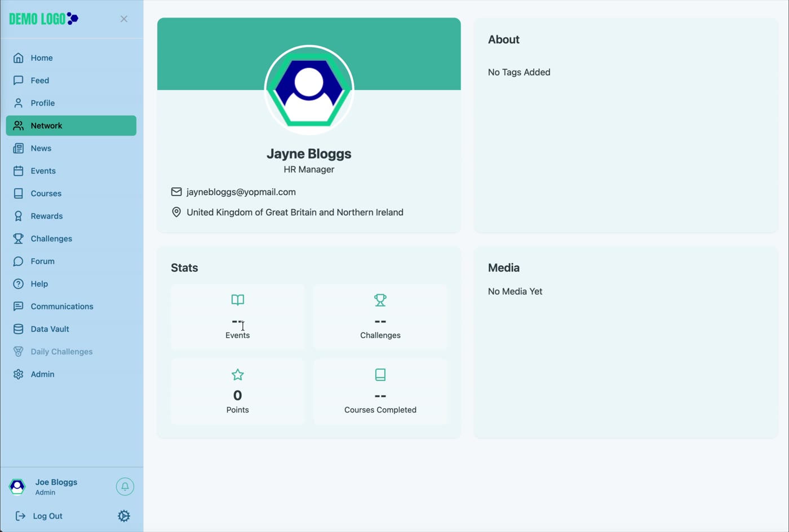Image resolution: width=789 pixels, height=532 pixels.
Task: Click the Feed speech bubble icon
Action: (19, 81)
